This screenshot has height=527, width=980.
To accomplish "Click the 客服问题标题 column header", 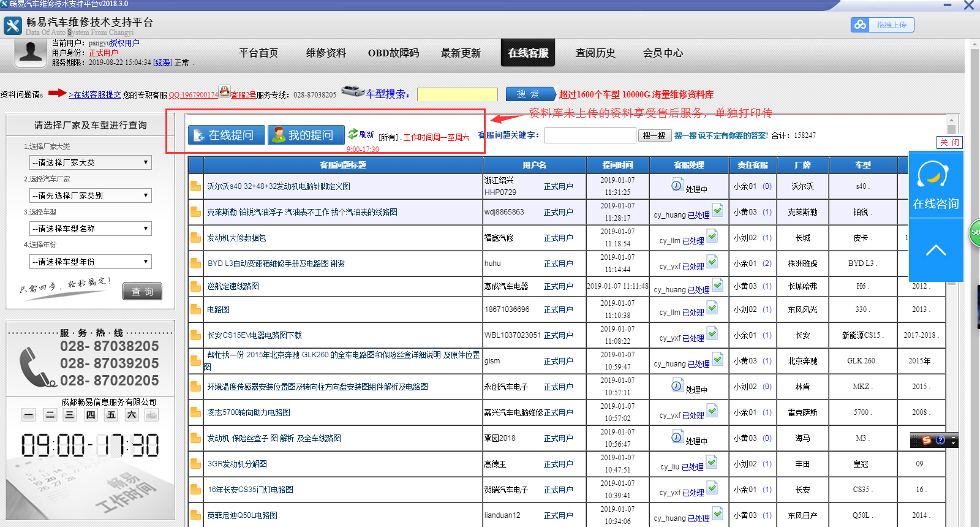I will 343,165.
